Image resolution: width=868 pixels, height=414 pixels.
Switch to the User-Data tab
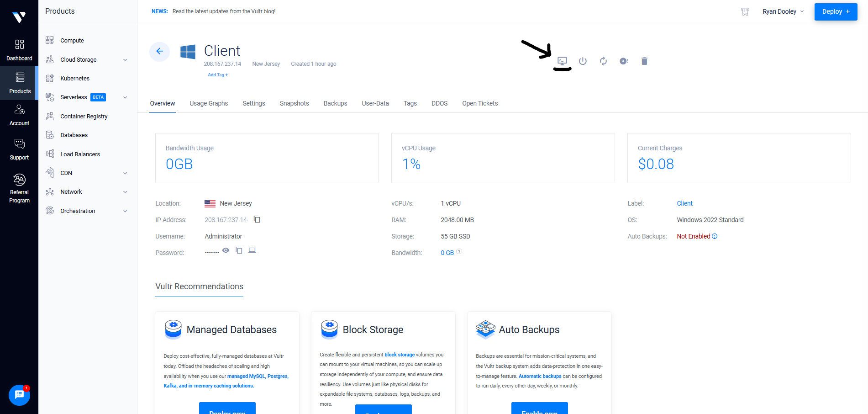point(375,103)
